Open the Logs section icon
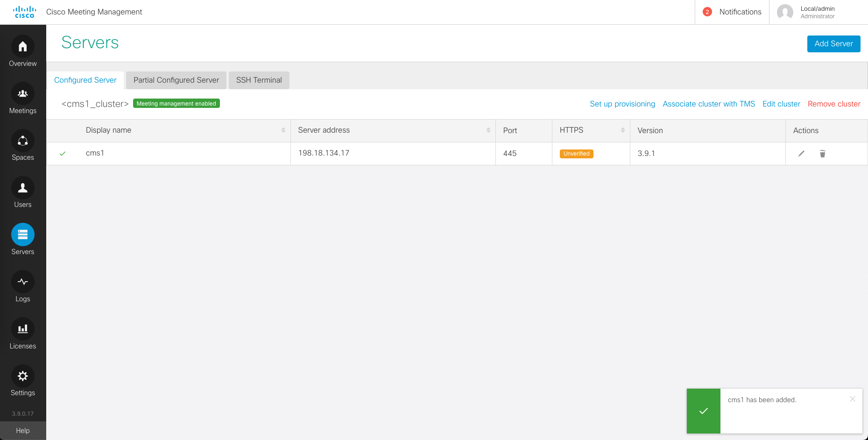Viewport: 868px width, 440px height. pyautogui.click(x=22, y=282)
